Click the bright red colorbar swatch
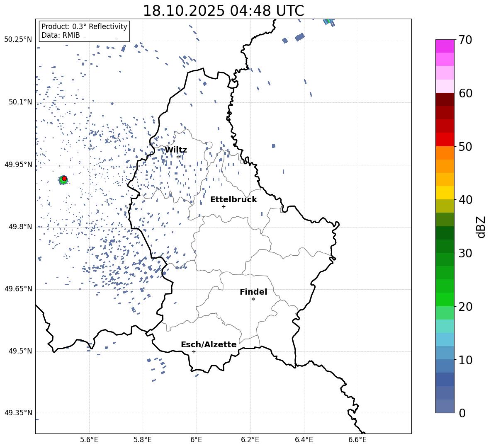This screenshot has width=491, height=448. tap(445, 140)
